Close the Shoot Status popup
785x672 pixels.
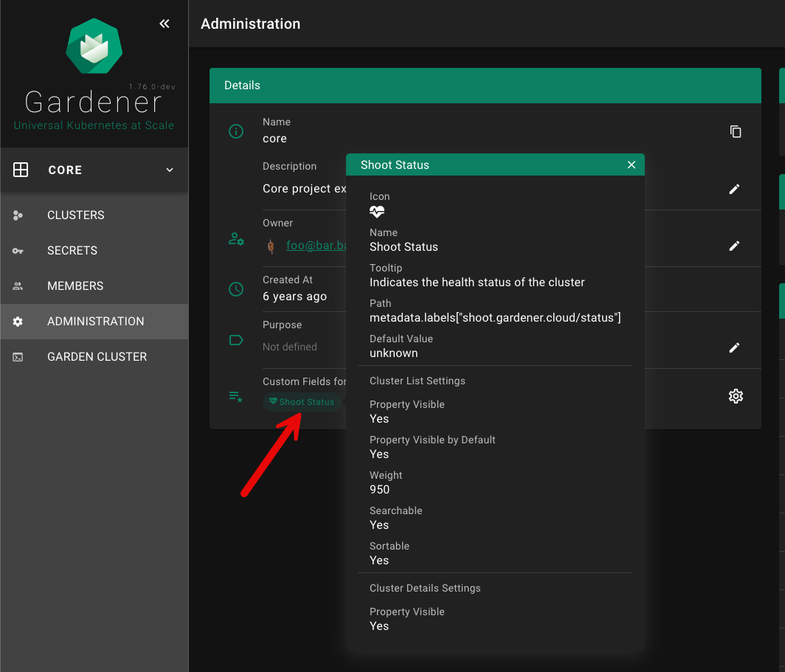pyautogui.click(x=631, y=164)
